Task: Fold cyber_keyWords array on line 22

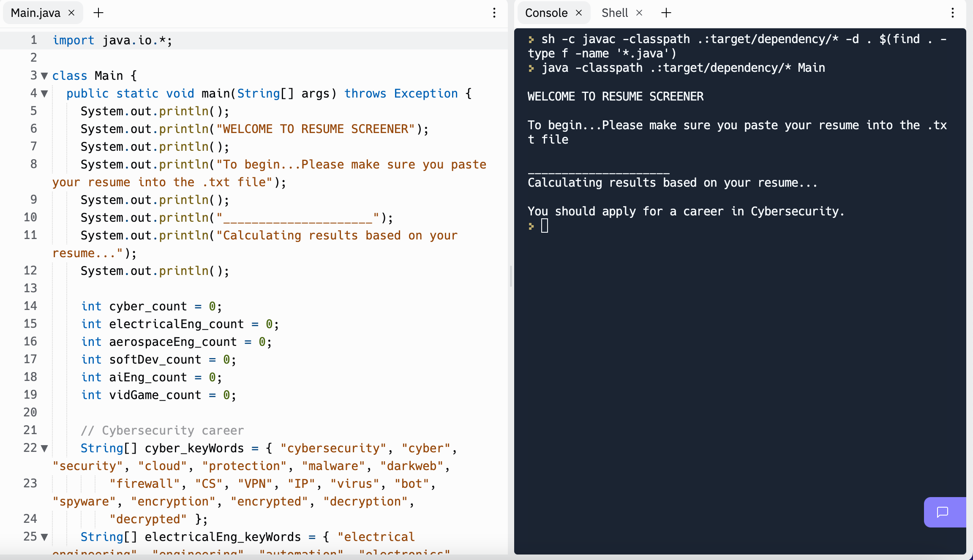Action: [x=44, y=449]
